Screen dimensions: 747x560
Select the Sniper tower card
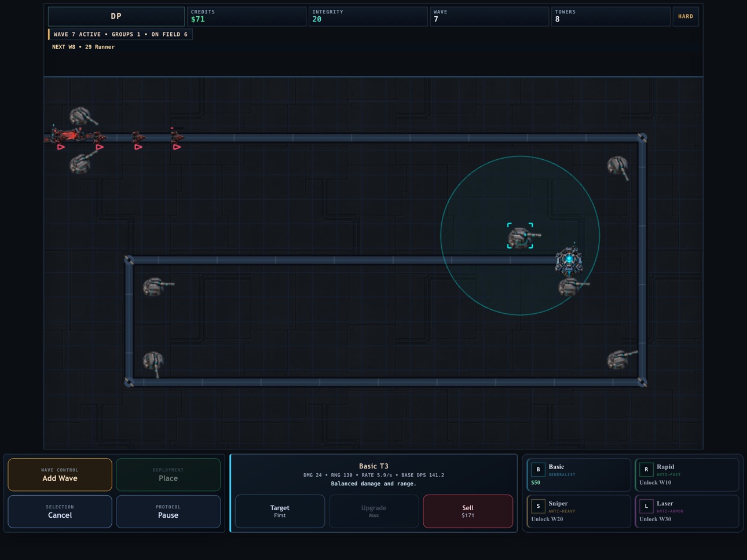(x=578, y=511)
